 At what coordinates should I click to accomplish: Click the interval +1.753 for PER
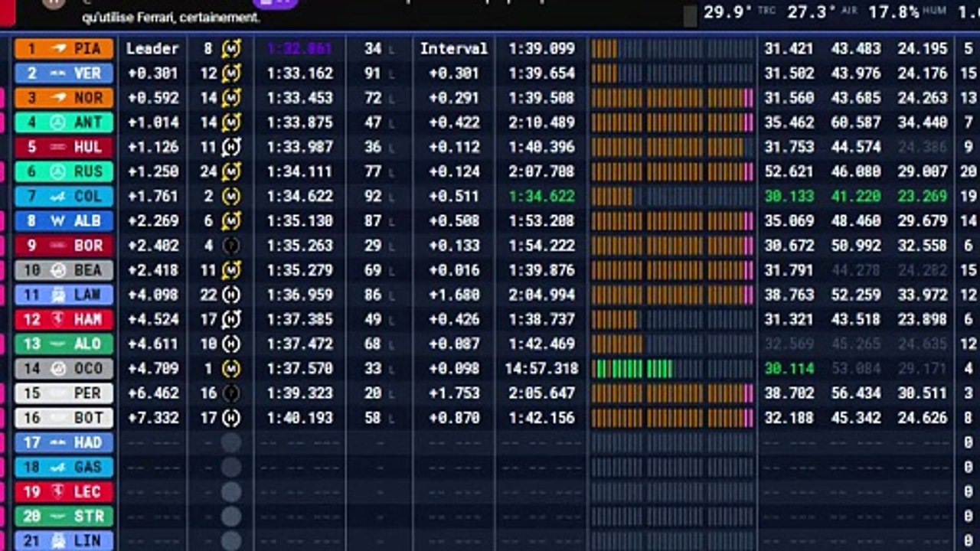[454, 393]
